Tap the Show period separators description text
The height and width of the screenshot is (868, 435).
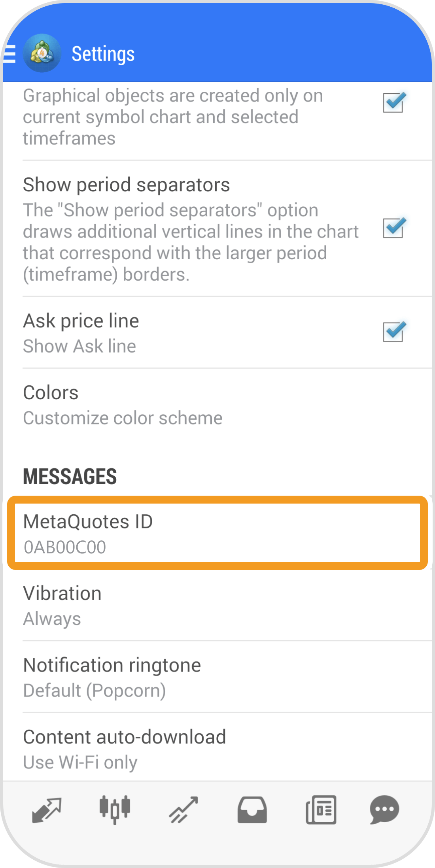191,242
